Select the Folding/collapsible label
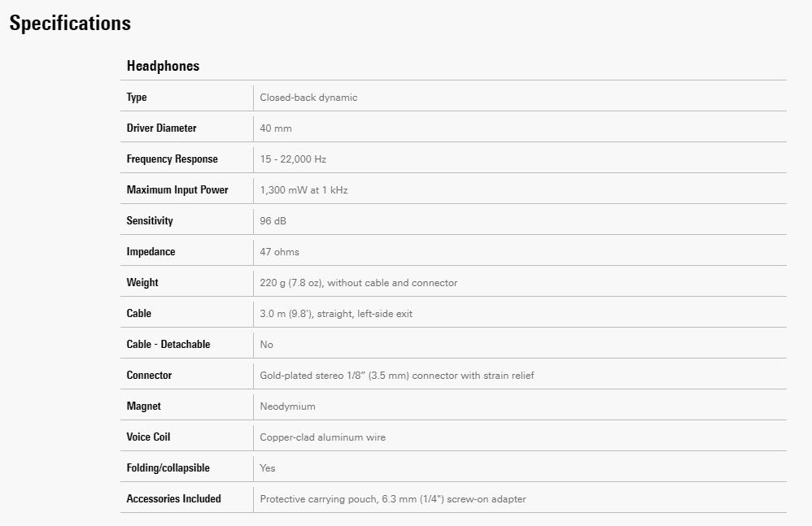Viewport: 812px width, 526px height. pos(168,468)
